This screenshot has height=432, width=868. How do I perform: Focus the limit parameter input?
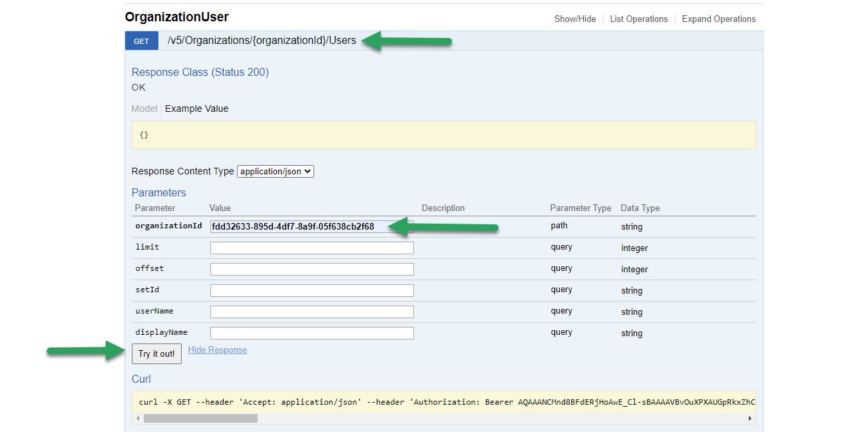(312, 248)
